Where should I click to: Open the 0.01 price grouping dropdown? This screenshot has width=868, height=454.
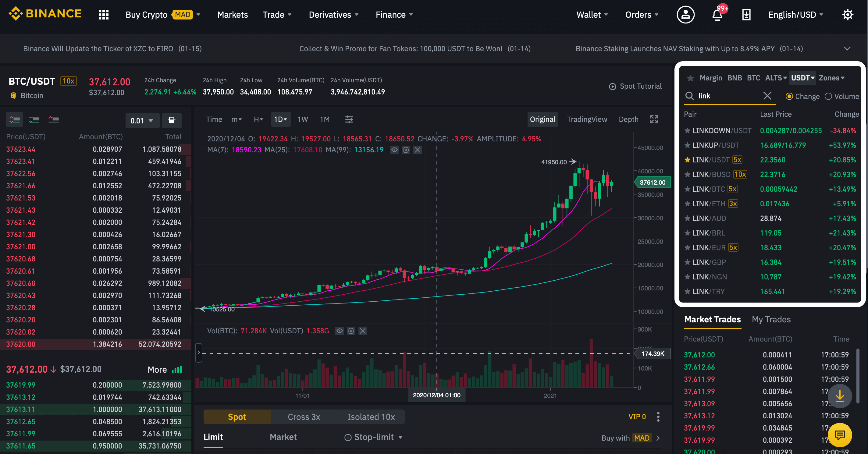point(142,120)
